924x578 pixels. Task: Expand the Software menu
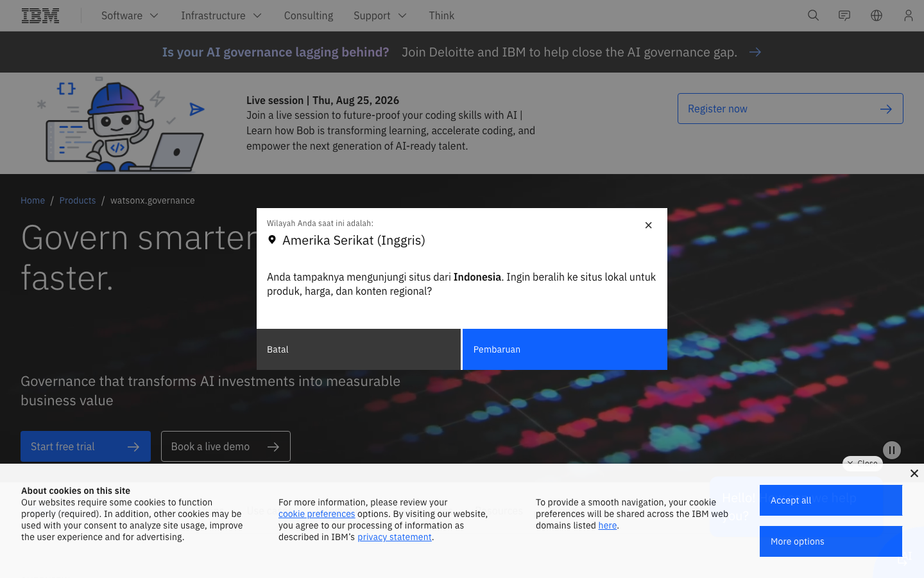click(130, 15)
